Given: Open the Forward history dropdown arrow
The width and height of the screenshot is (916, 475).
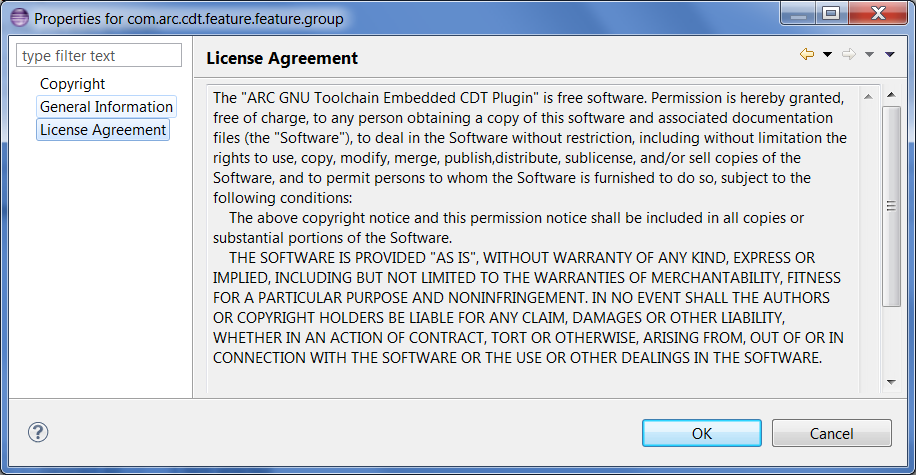Looking at the screenshot, I should 869,54.
